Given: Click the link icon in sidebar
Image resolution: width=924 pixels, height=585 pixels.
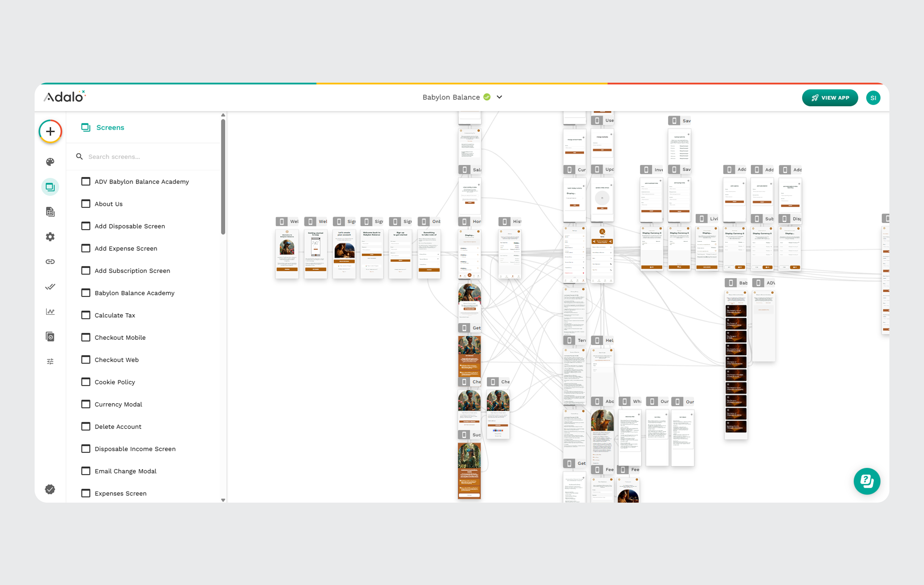Looking at the screenshot, I should coord(50,262).
